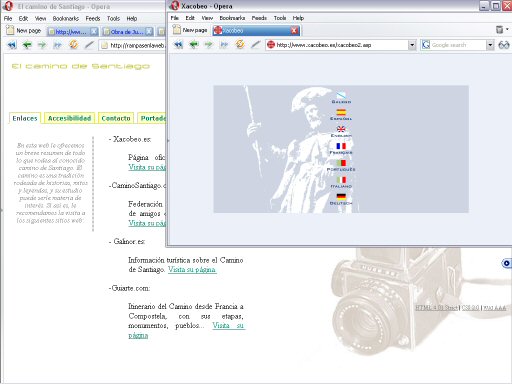
Task: Click the Rewind icon in Xacobeo window toolbar
Action: tap(178, 44)
